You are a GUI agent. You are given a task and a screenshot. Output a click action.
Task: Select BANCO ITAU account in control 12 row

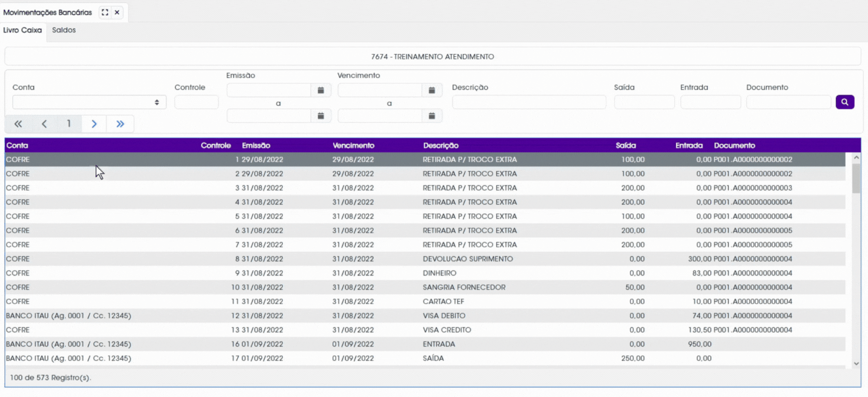click(x=68, y=316)
